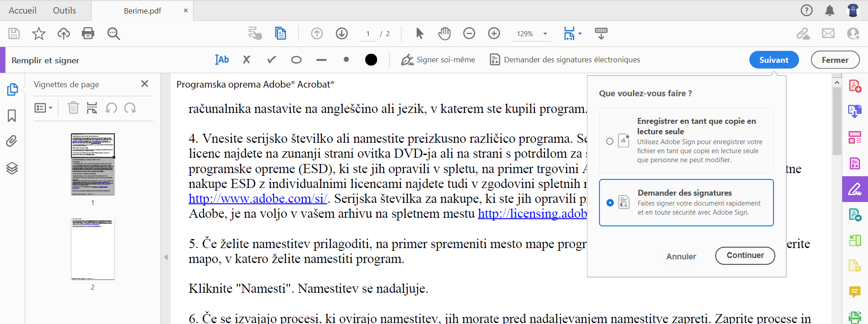868x324 pixels.
Task: Click the Fermer button
Action: pos(835,60)
